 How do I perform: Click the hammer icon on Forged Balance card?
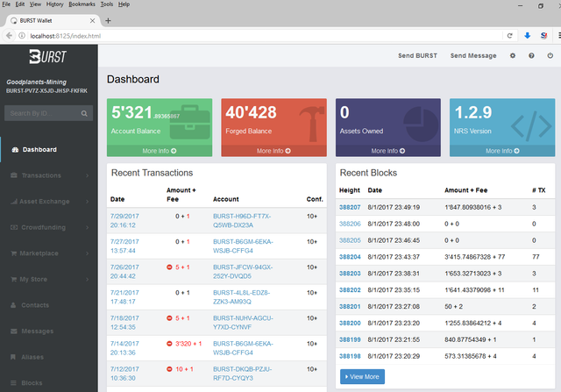pyautogui.click(x=312, y=124)
